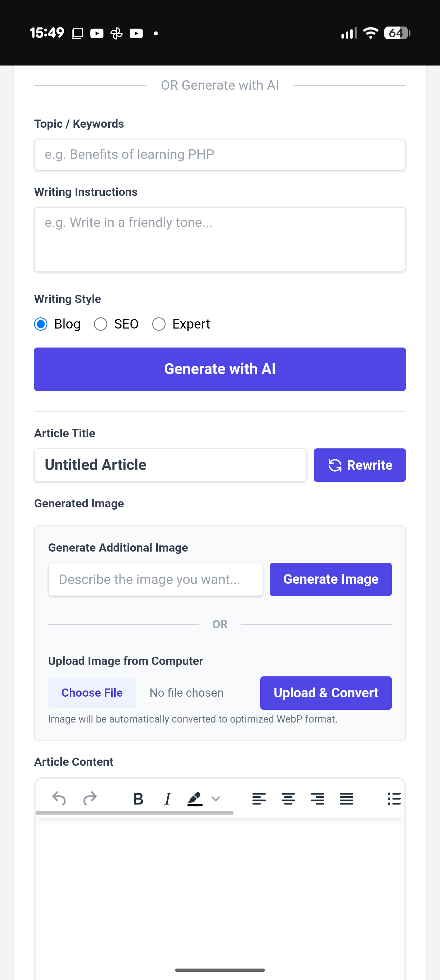Open the highlight color dropdown arrow

(216, 799)
